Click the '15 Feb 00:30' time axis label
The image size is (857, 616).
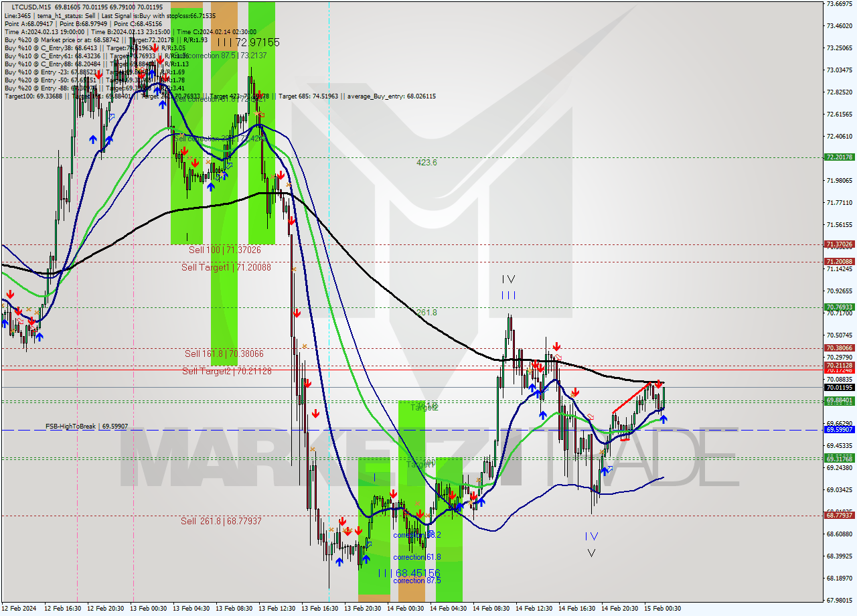point(663,609)
